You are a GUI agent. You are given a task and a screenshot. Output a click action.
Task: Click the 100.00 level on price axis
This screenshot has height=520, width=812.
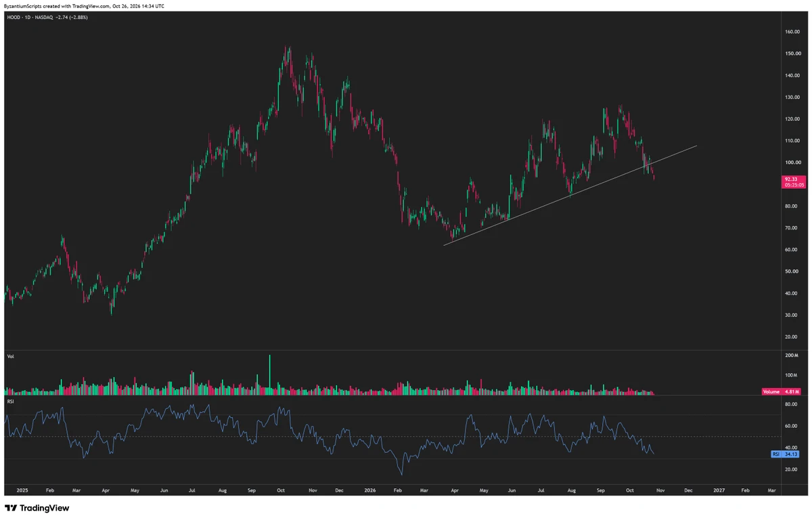(x=793, y=162)
